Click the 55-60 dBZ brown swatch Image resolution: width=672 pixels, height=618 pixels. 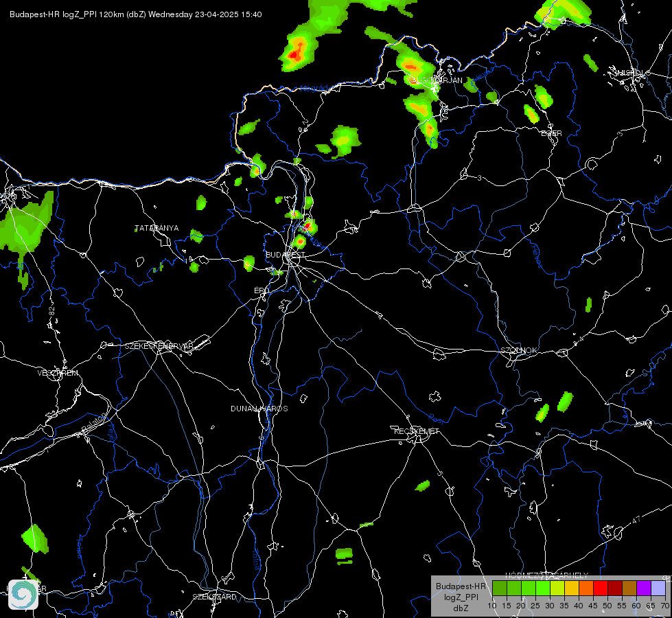pos(629,588)
